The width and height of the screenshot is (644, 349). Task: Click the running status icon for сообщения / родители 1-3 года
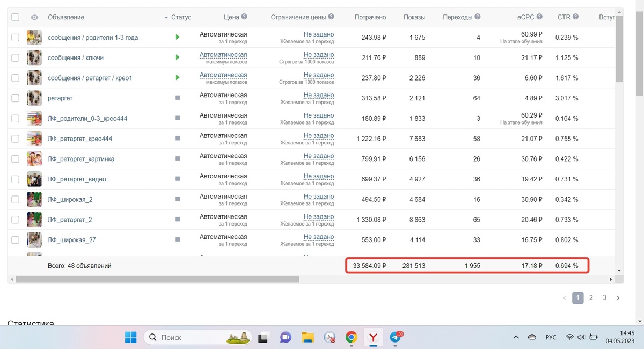(178, 38)
